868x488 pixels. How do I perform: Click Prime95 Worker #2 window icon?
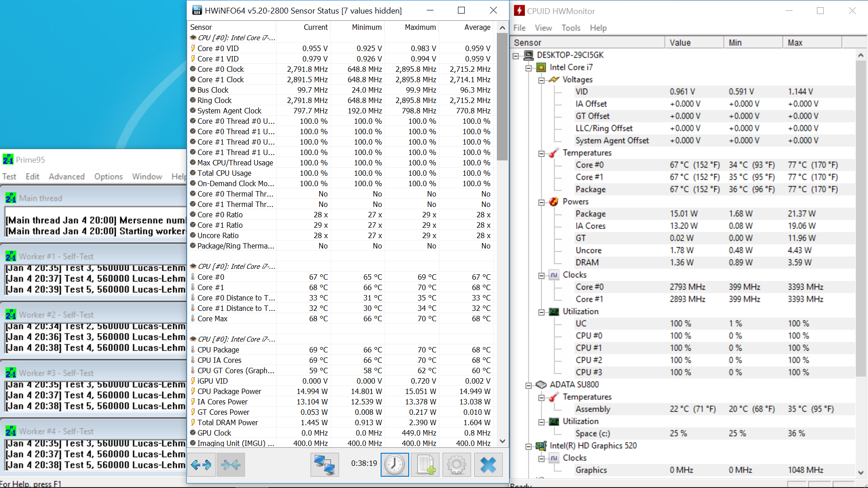point(10,315)
